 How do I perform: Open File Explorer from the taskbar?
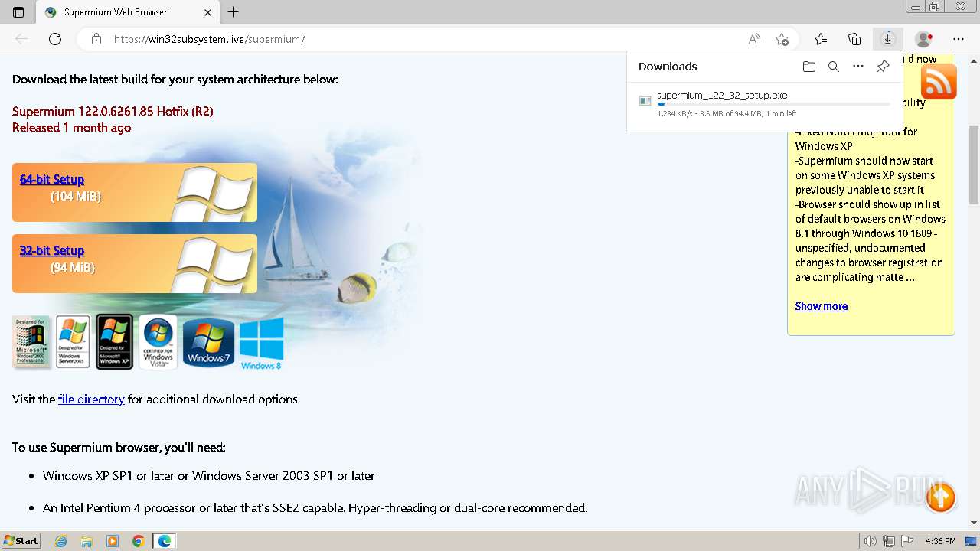pos(87,541)
